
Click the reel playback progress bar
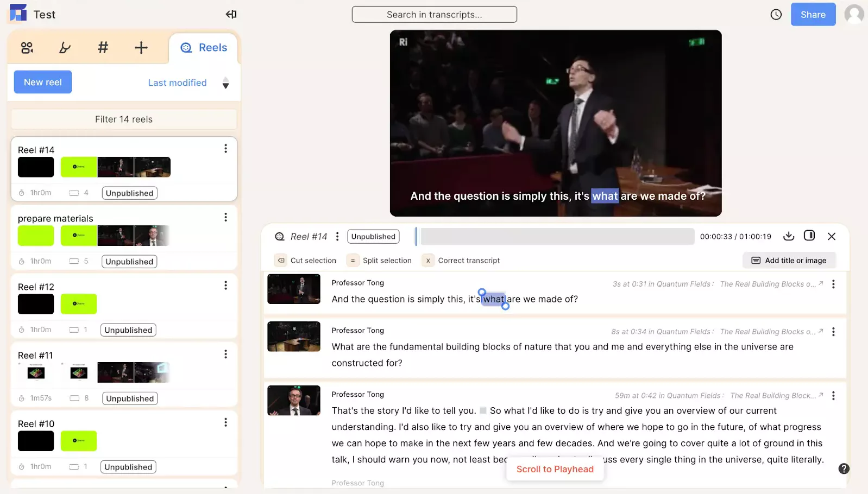[x=557, y=236]
